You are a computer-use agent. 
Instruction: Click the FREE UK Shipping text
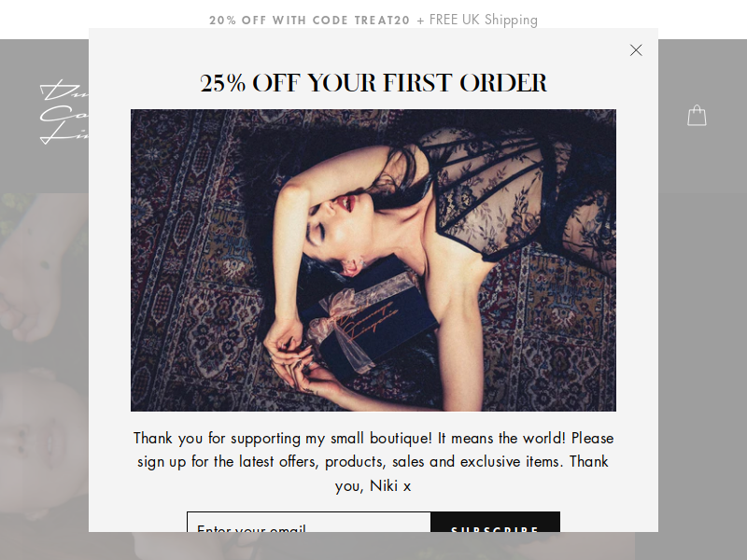pos(483,20)
